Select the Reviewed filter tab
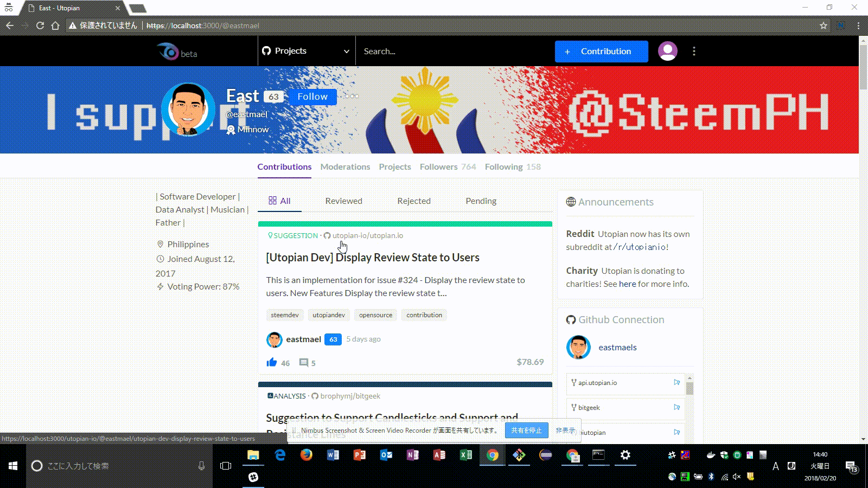868x488 pixels. click(343, 201)
